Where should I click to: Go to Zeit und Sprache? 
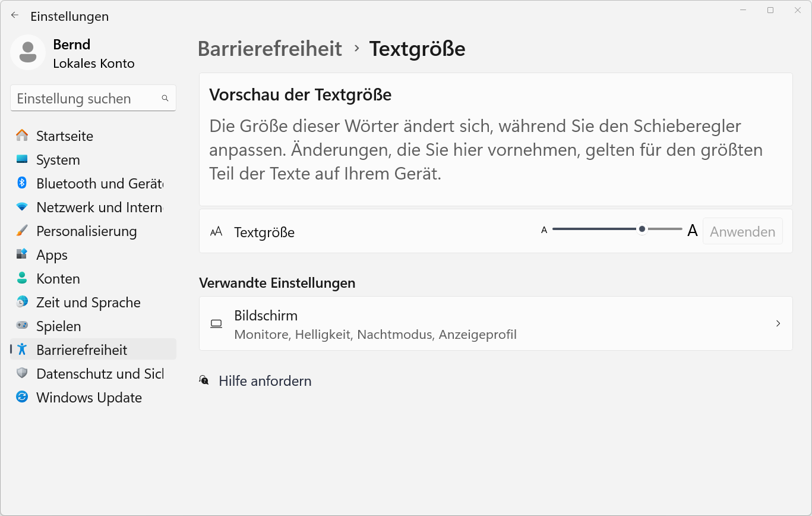click(89, 303)
